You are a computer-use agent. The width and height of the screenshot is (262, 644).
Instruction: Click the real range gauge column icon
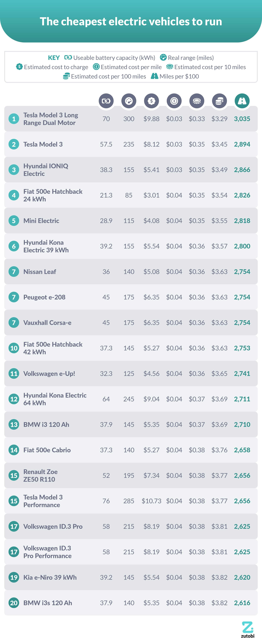129,101
